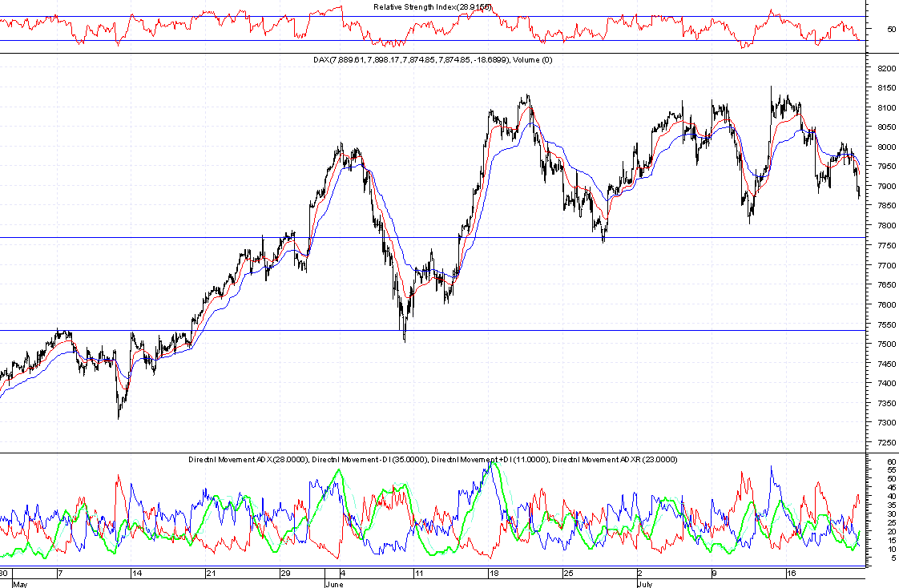Click the 8200 price axis label
Screen dimensions: 899x588
pyautogui.click(x=885, y=69)
